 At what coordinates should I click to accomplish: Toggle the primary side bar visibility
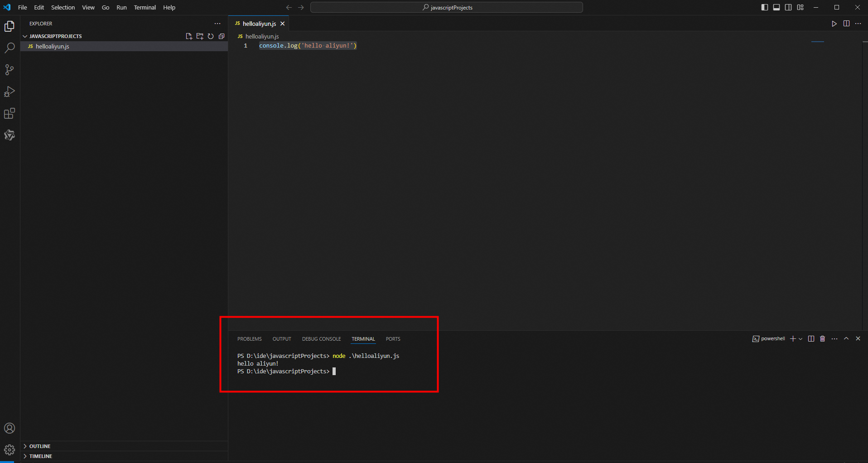[x=765, y=7]
